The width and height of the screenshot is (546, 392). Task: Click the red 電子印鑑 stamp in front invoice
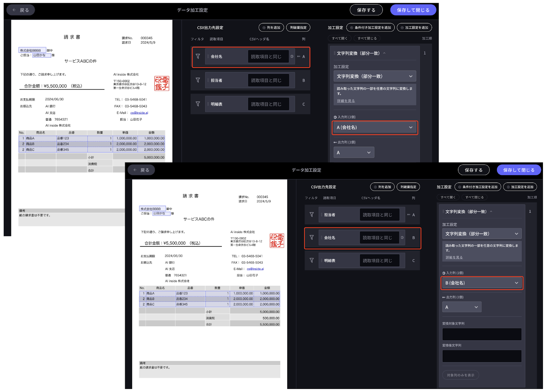tap(277, 241)
